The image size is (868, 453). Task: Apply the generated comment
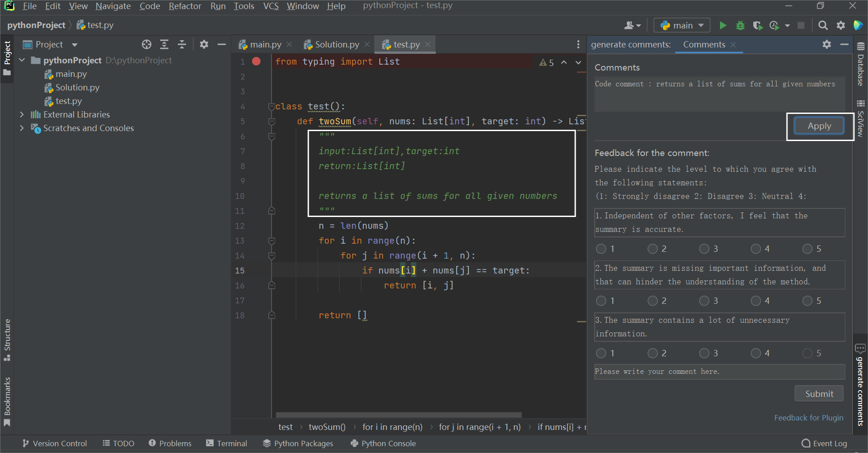tap(819, 126)
